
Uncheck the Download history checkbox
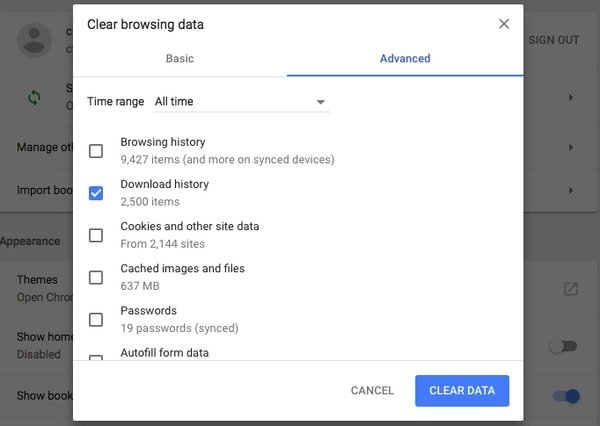pyautogui.click(x=96, y=193)
